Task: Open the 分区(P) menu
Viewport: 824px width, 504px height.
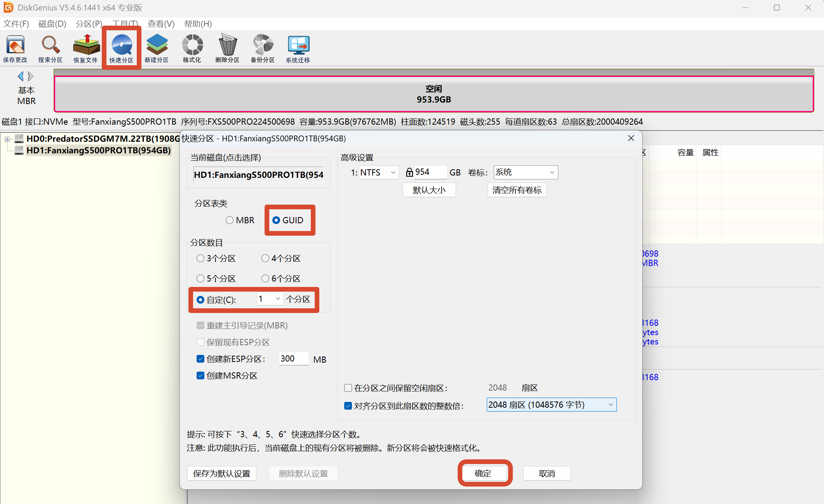Action: click(x=89, y=24)
